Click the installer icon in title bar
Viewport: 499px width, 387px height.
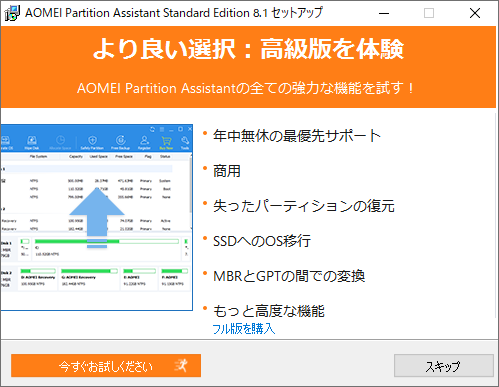[12, 13]
